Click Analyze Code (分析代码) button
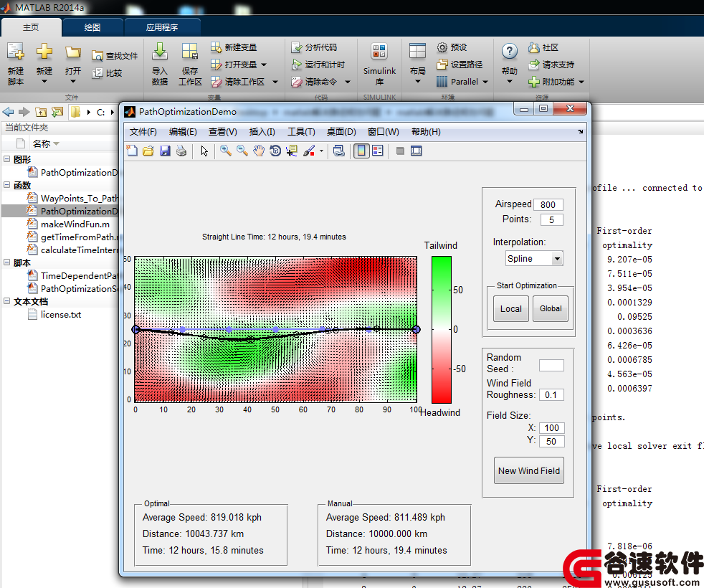The width and height of the screenshot is (704, 588). tap(314, 47)
